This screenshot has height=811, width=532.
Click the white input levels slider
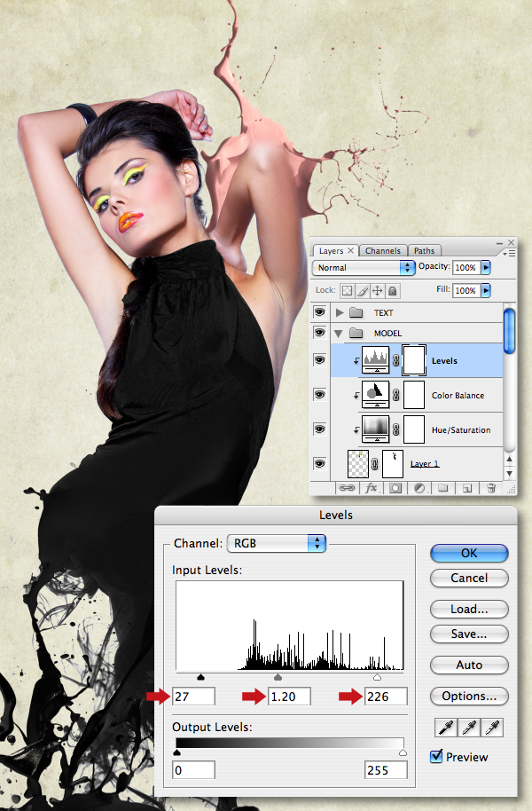[x=377, y=677]
